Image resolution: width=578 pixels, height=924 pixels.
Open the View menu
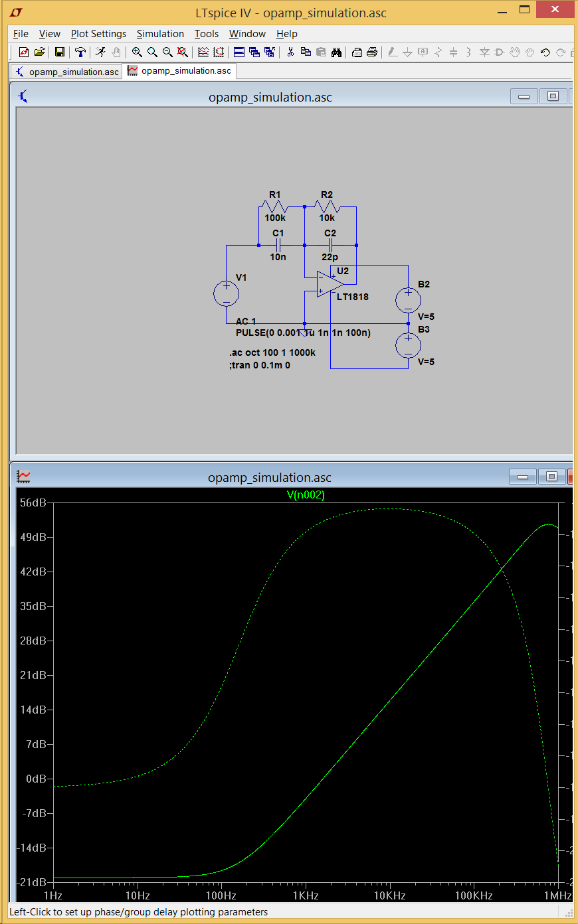coord(49,34)
